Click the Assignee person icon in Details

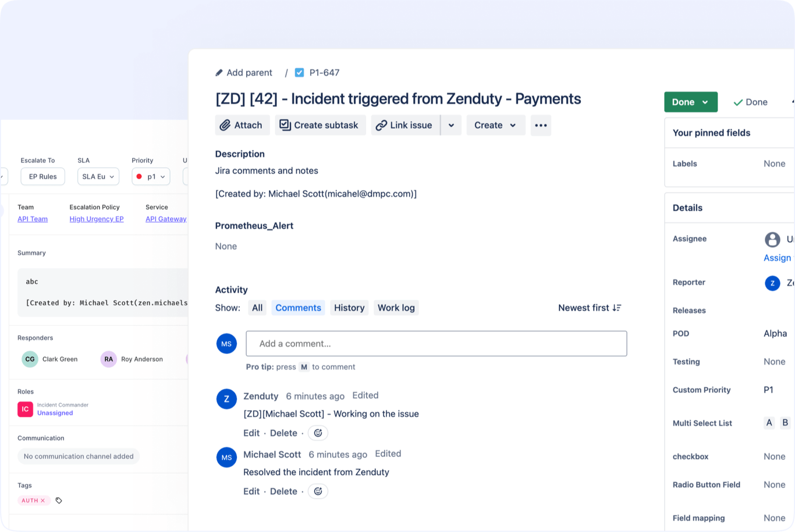772,239
